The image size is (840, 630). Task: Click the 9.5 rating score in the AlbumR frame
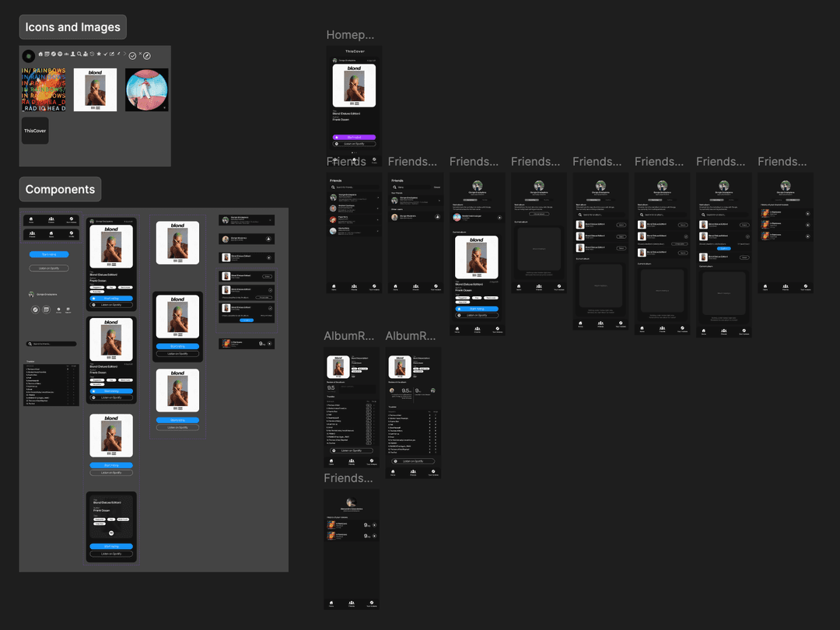[x=331, y=388]
